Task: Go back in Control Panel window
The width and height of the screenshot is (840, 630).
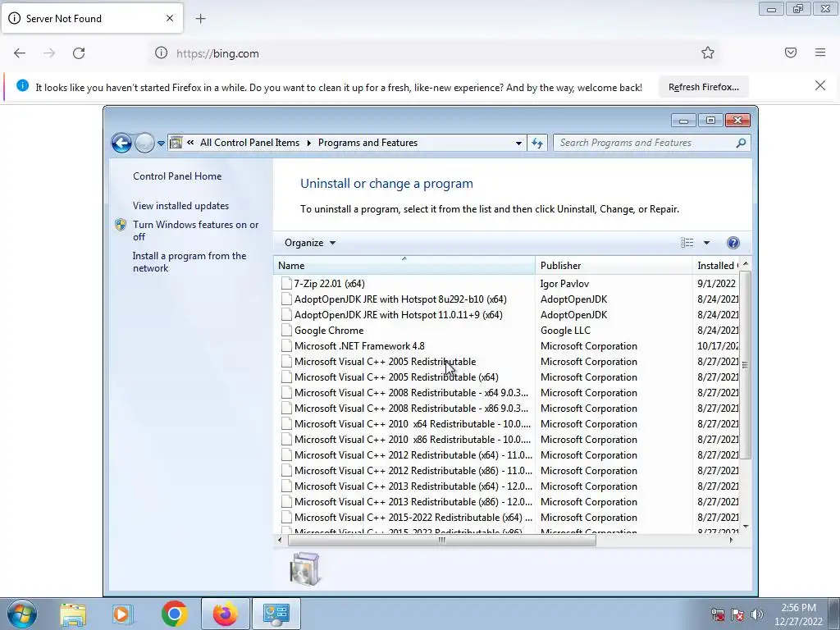Action: coord(121,143)
